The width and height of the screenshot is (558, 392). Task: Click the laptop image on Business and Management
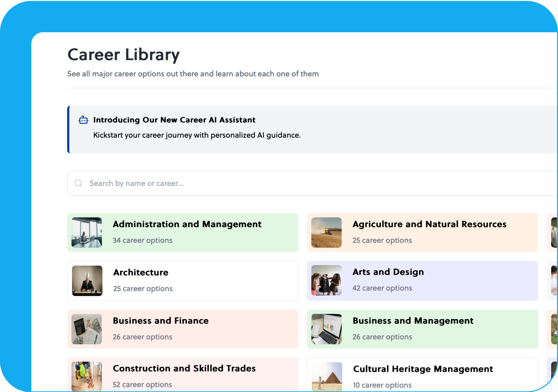point(326,329)
